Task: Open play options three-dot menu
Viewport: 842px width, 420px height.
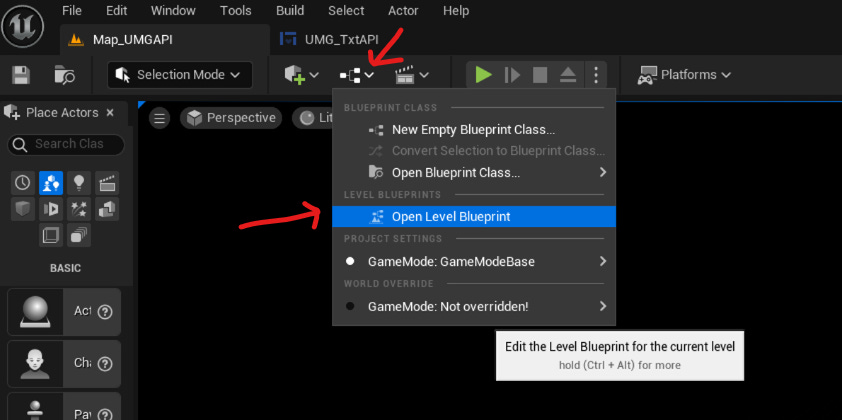Action: [x=596, y=75]
